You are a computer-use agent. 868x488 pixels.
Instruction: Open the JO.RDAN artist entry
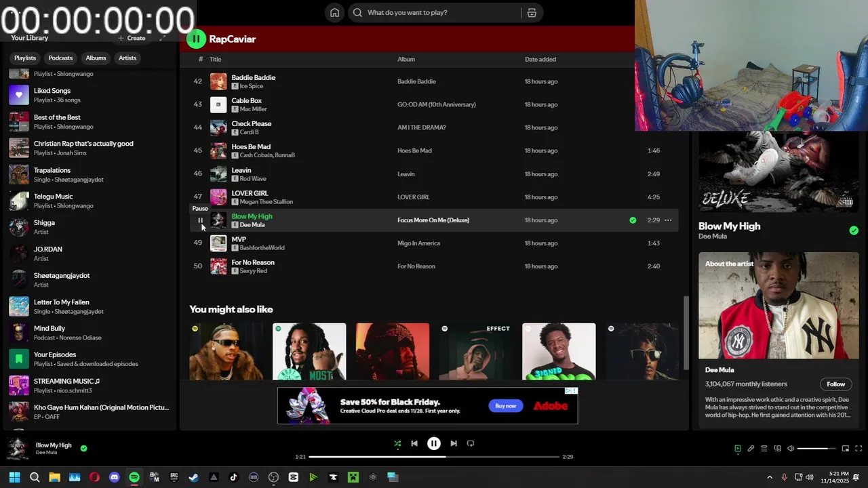click(90, 253)
